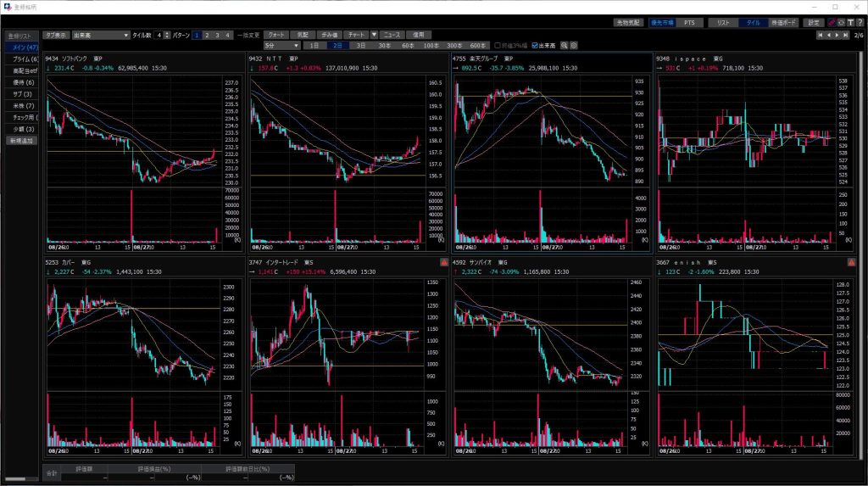Click the magnifier zoom icon next to 出来高 checkbox
The image size is (868, 486).
click(565, 45)
